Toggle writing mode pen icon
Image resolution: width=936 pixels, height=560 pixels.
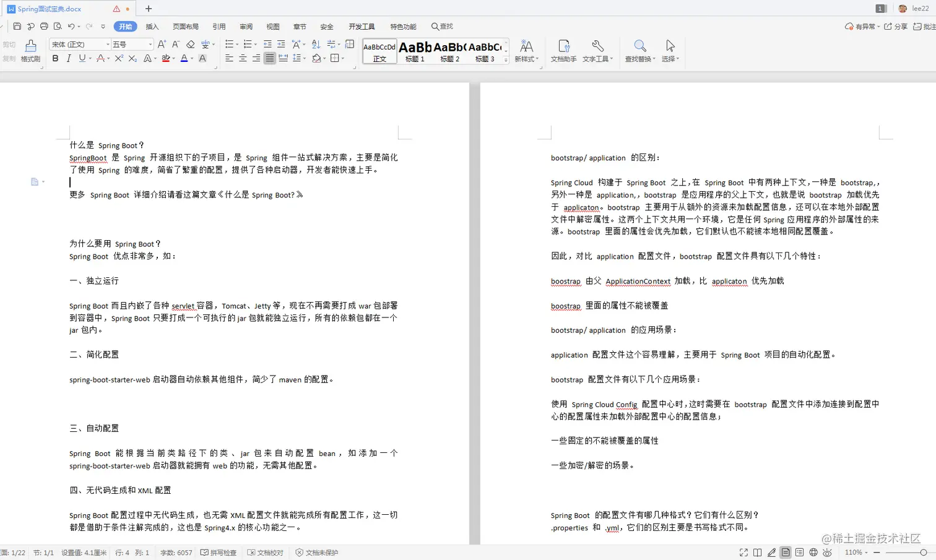[771, 553]
